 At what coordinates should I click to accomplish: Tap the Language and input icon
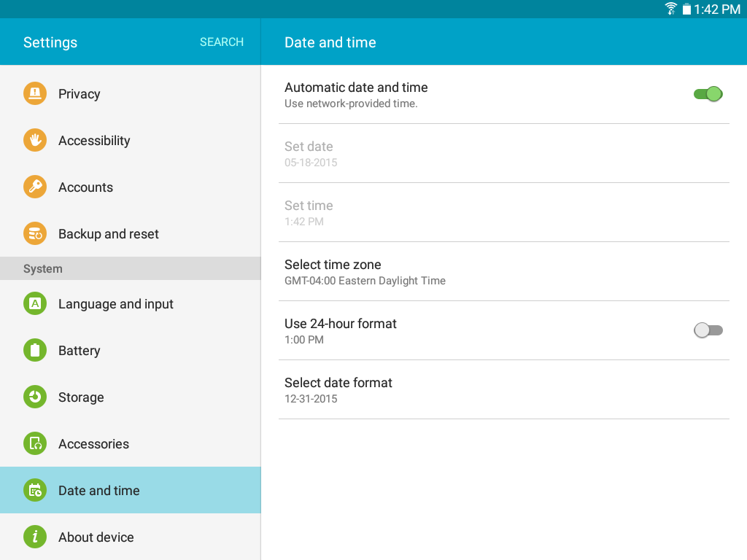tap(35, 303)
